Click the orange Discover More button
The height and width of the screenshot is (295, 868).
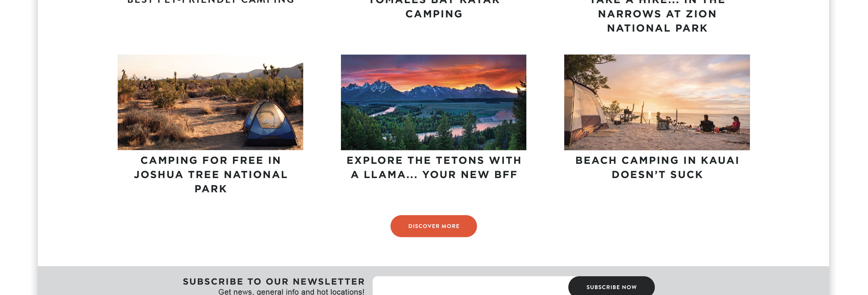433,226
